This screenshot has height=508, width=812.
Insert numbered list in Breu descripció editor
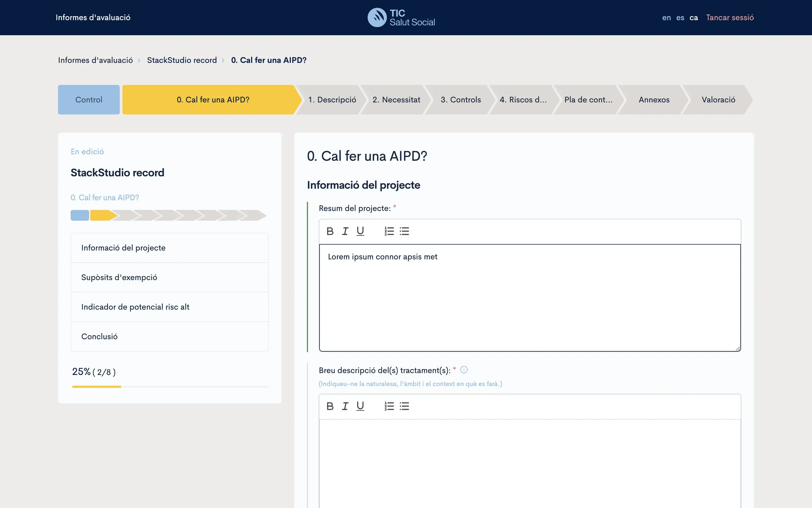(389, 406)
